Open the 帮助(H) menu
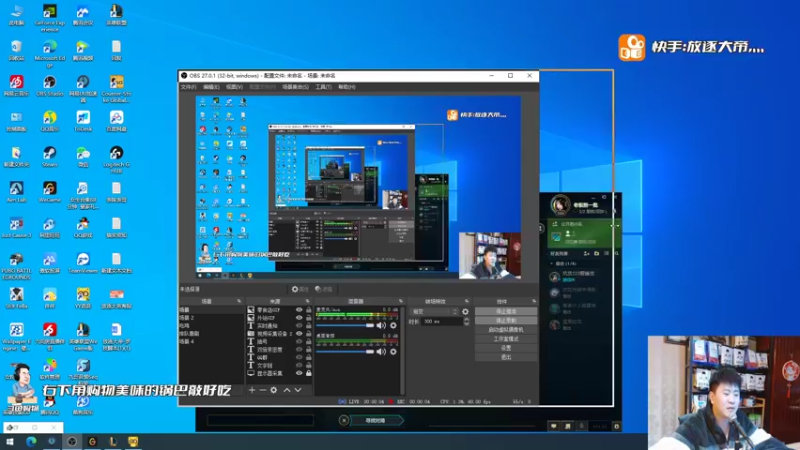 (x=347, y=87)
